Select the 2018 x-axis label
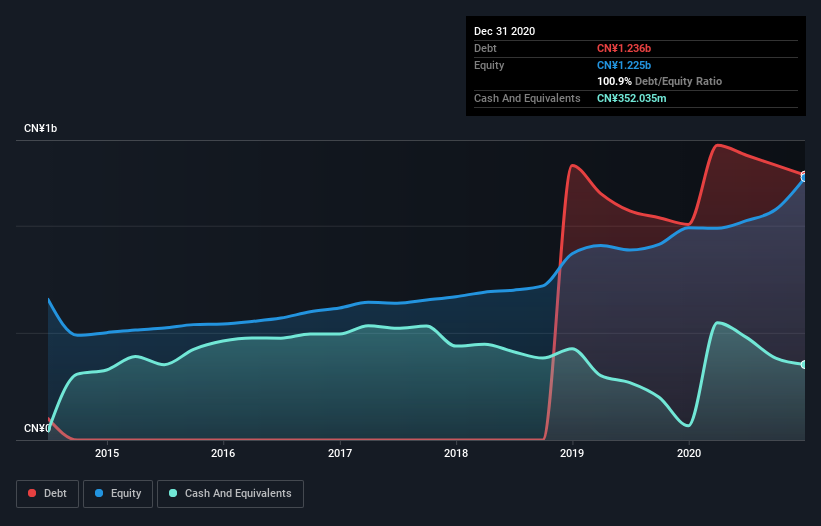This screenshot has height=526, width=821. pos(456,453)
